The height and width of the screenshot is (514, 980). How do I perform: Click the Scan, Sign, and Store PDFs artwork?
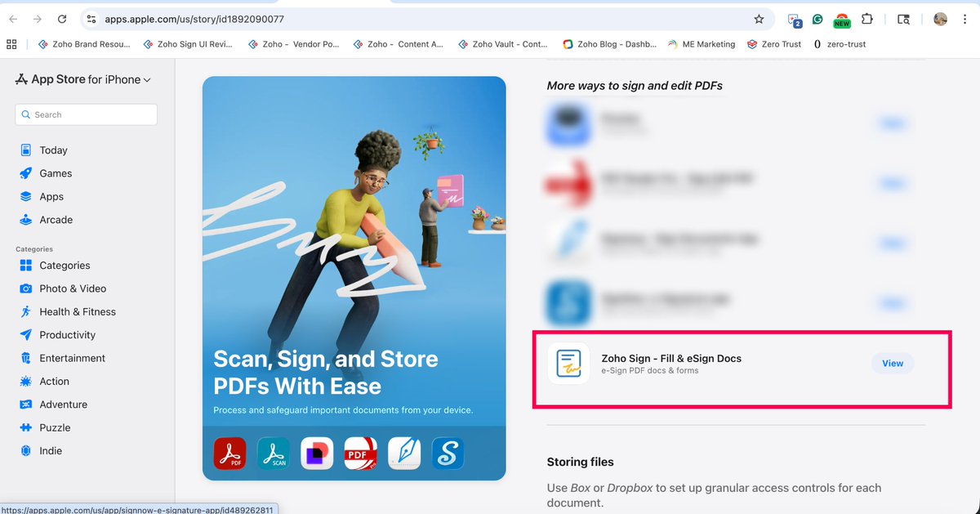coord(354,278)
